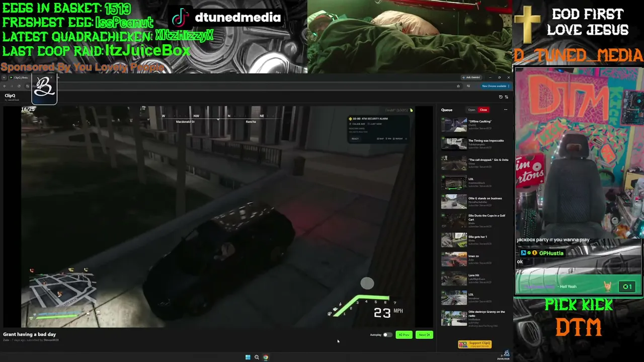Open a new browser tab with plus
The width and height of the screenshot is (644, 362).
(x=58, y=77)
